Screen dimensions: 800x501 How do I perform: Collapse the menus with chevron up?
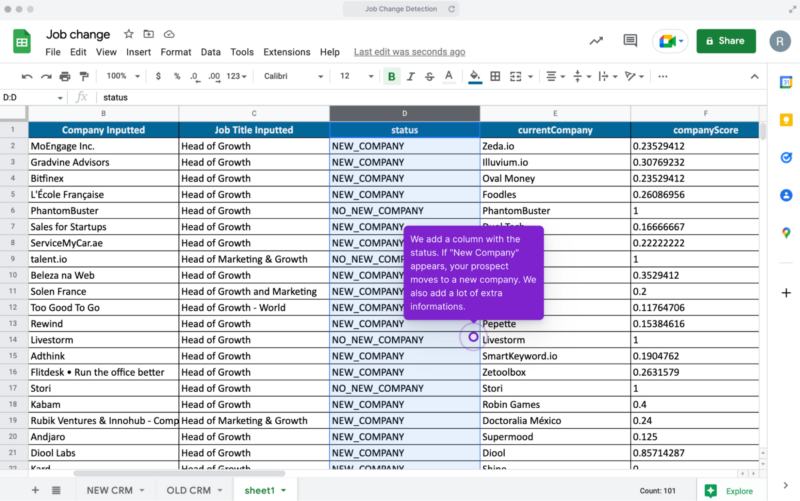(x=754, y=77)
